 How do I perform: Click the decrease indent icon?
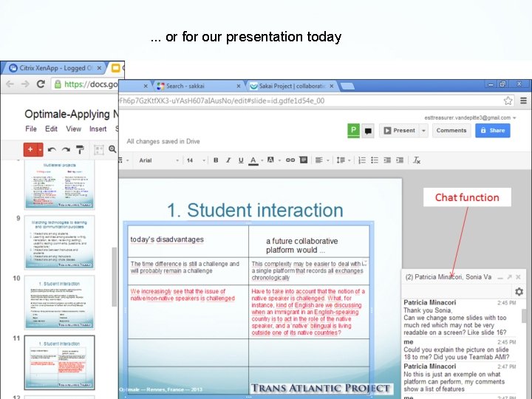coord(387,160)
